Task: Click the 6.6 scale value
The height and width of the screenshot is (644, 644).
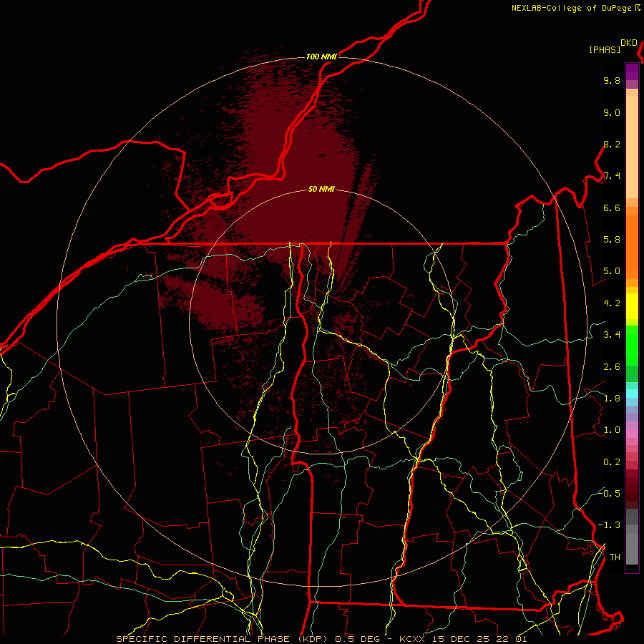Action: click(612, 208)
